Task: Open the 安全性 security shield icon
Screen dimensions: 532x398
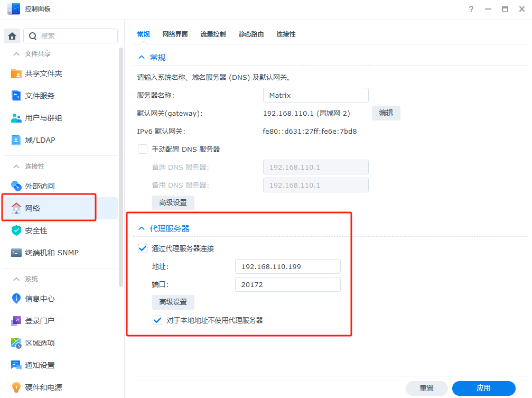Action: [16, 230]
